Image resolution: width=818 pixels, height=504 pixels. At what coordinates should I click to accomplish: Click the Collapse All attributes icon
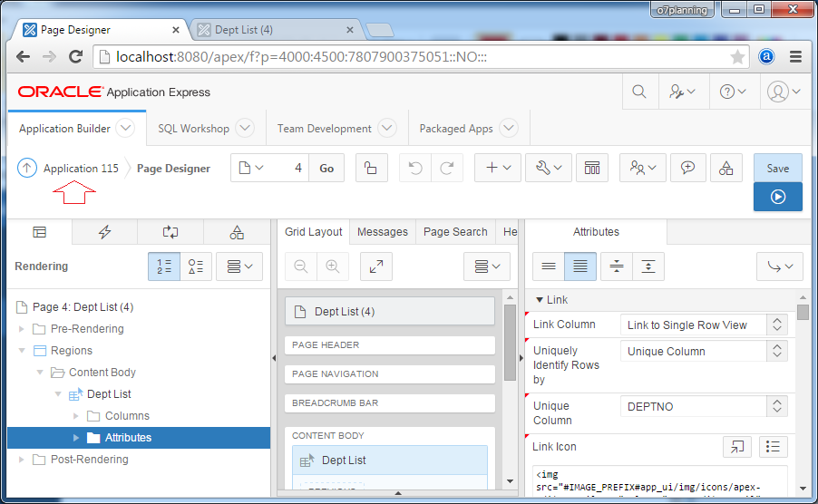coord(617,267)
